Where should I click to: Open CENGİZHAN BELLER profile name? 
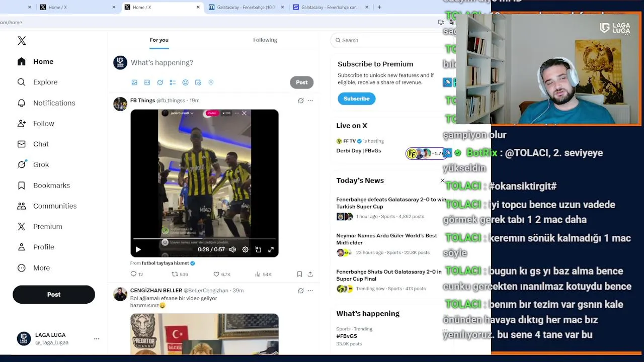coord(156,291)
